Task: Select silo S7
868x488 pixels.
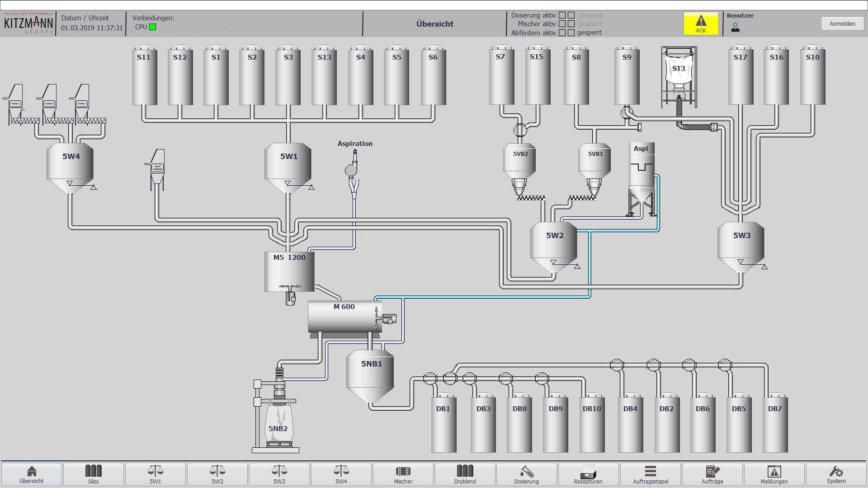Action: pyautogui.click(x=501, y=75)
